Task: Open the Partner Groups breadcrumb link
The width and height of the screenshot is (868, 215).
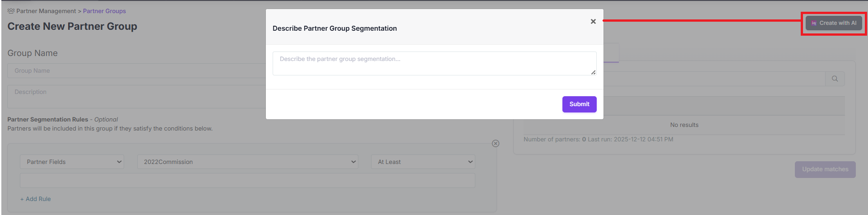Action: point(104,11)
